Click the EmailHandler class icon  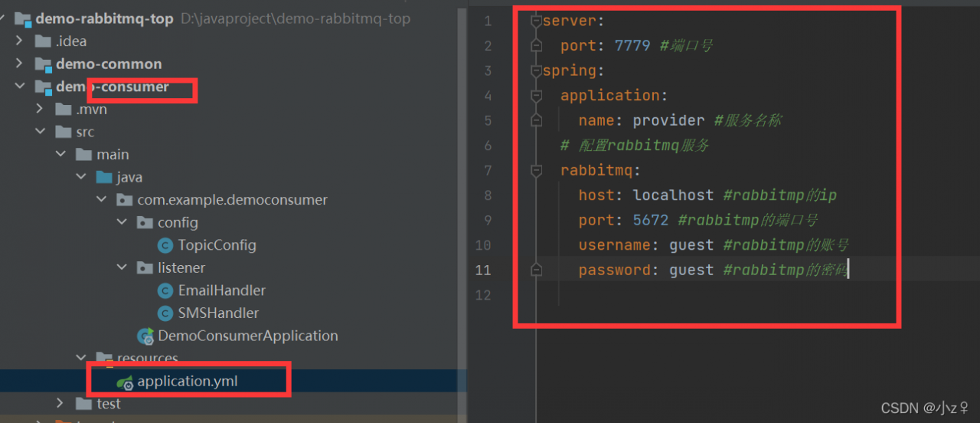(165, 290)
